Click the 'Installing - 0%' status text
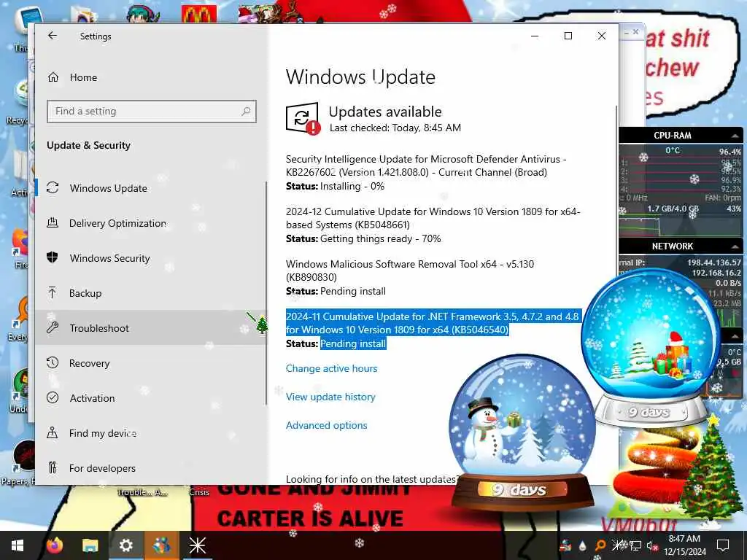This screenshot has width=747, height=560. [352, 186]
